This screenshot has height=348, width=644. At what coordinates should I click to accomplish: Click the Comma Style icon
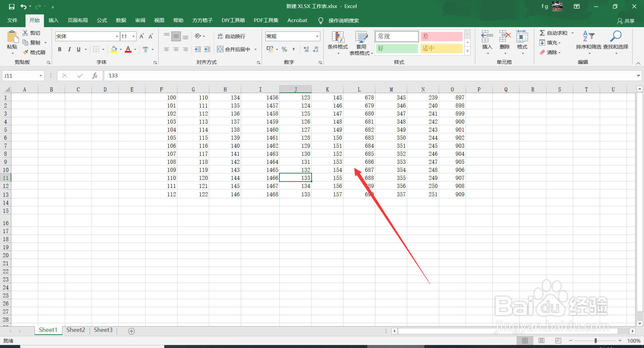tap(294, 49)
